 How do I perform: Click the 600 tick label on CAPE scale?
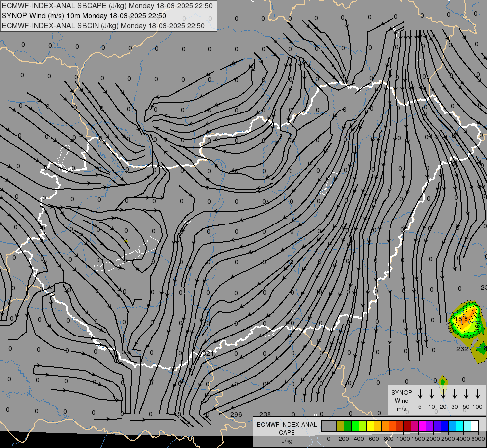[374, 439]
